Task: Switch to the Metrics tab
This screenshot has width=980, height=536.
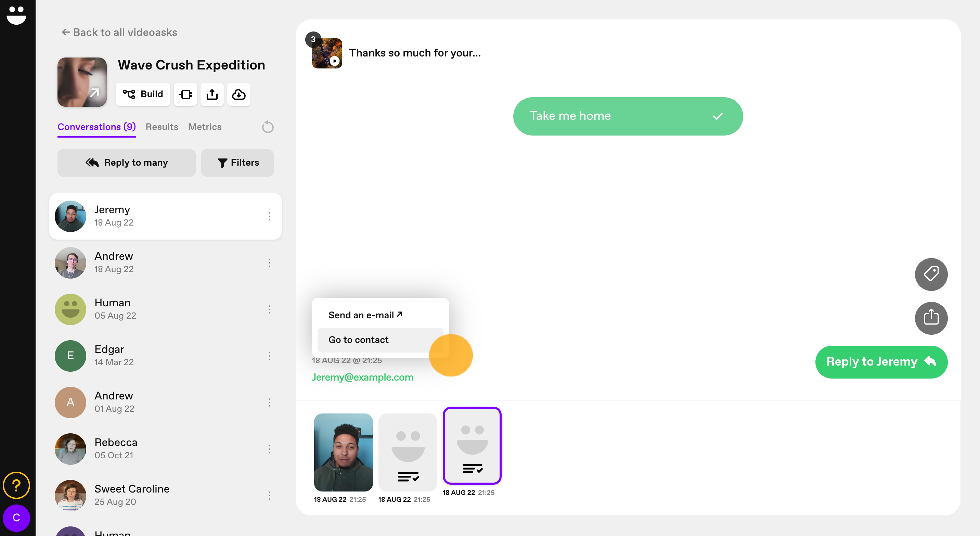Action: pyautogui.click(x=205, y=127)
